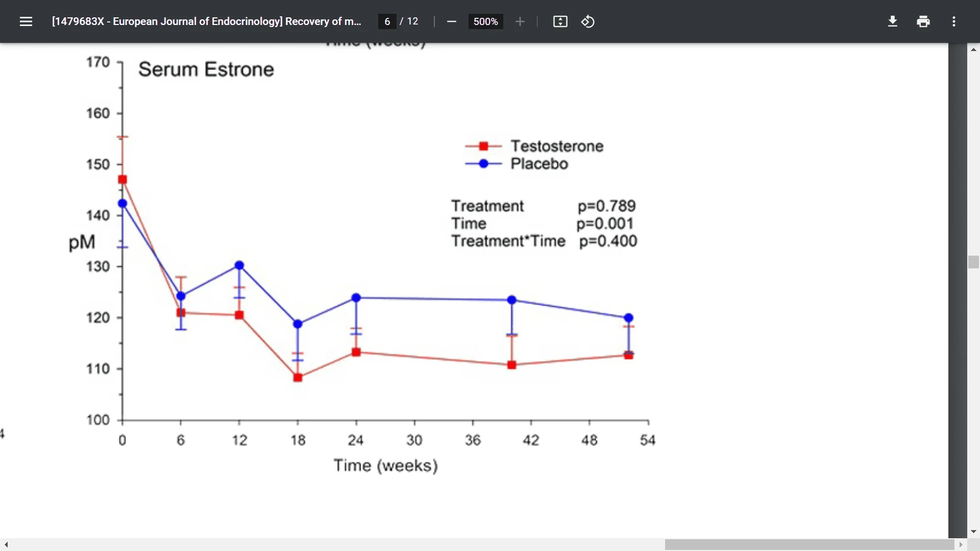Click the scroll left arrow
Viewport: 980px width, 551px height.
pos(6,545)
